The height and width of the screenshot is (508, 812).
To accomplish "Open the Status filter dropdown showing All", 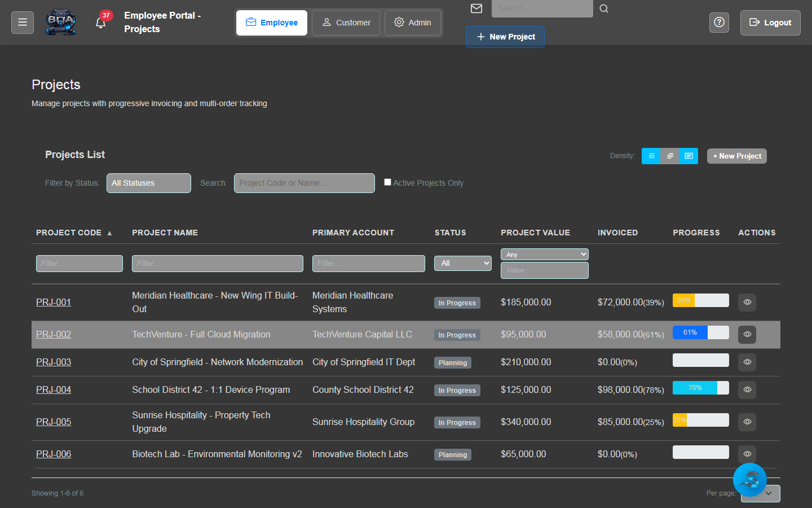I will [x=462, y=263].
